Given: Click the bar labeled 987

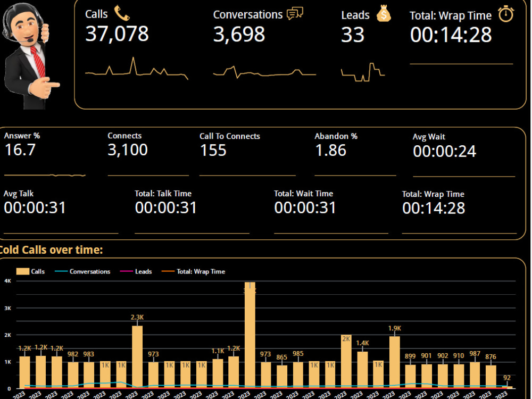Looking at the screenshot, I should [x=475, y=375].
